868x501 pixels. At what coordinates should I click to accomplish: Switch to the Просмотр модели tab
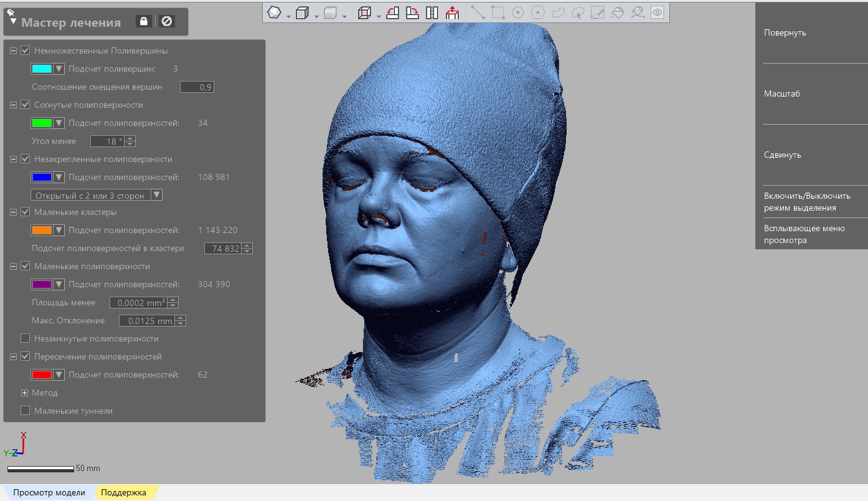(49, 492)
